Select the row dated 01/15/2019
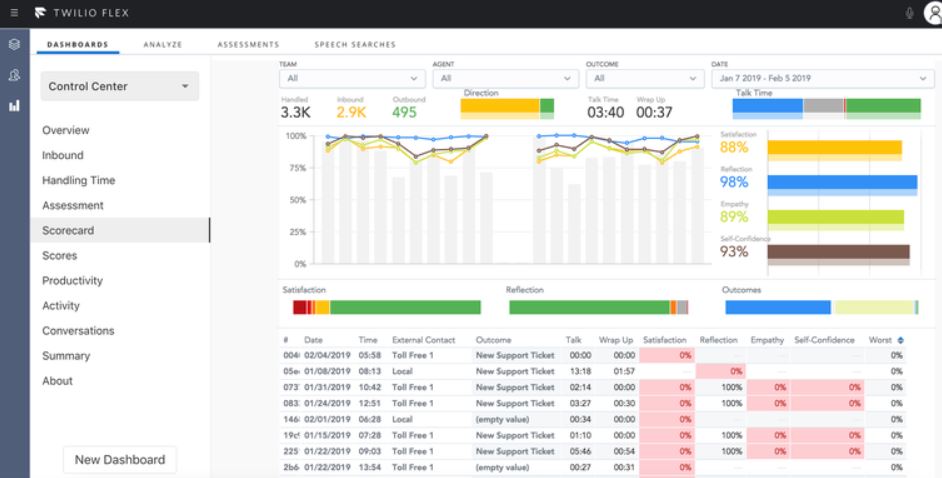Image resolution: width=942 pixels, height=478 pixels. pyautogui.click(x=592, y=435)
